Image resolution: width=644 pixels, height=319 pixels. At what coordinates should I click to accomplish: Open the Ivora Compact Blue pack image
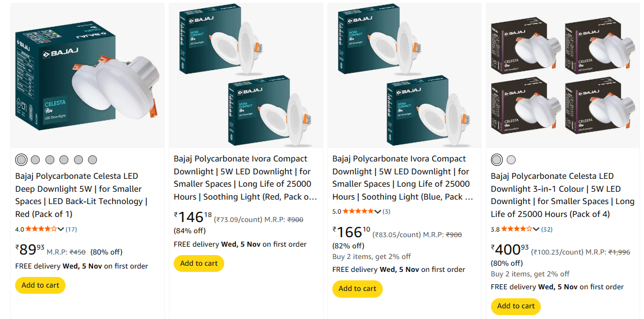pyautogui.click(x=405, y=76)
